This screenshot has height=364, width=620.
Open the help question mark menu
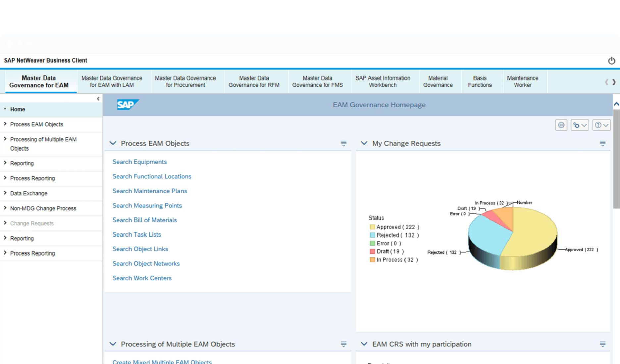point(601,125)
